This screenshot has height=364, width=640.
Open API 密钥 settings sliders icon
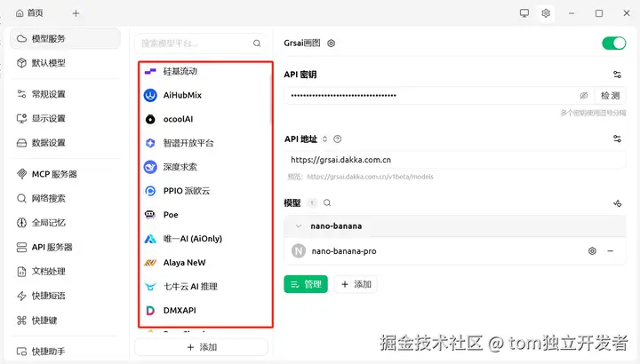coord(617,75)
